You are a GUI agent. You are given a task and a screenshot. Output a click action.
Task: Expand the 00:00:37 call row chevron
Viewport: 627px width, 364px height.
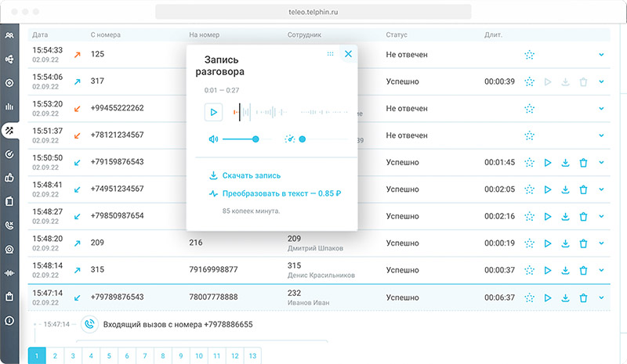(x=601, y=270)
